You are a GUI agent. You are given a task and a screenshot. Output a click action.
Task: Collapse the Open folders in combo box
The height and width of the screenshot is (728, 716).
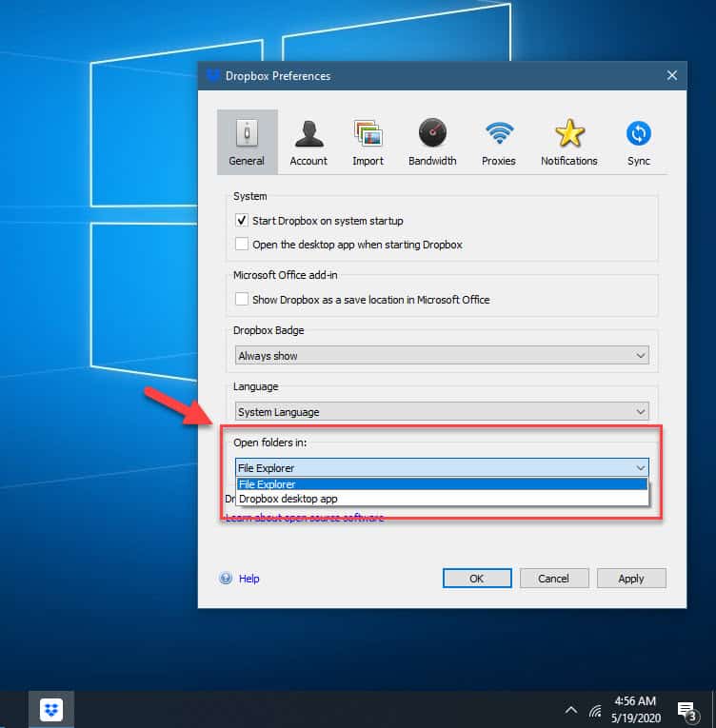point(442,467)
